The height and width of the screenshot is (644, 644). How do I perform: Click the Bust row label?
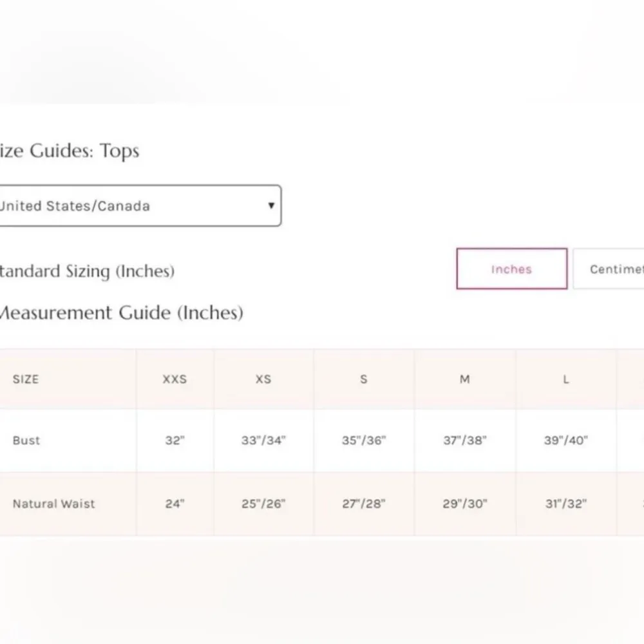pyautogui.click(x=26, y=440)
